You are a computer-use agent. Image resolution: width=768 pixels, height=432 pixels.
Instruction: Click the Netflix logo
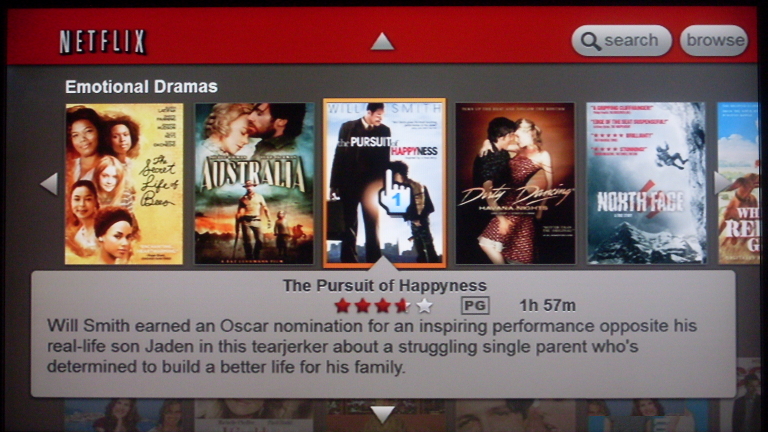pyautogui.click(x=102, y=41)
